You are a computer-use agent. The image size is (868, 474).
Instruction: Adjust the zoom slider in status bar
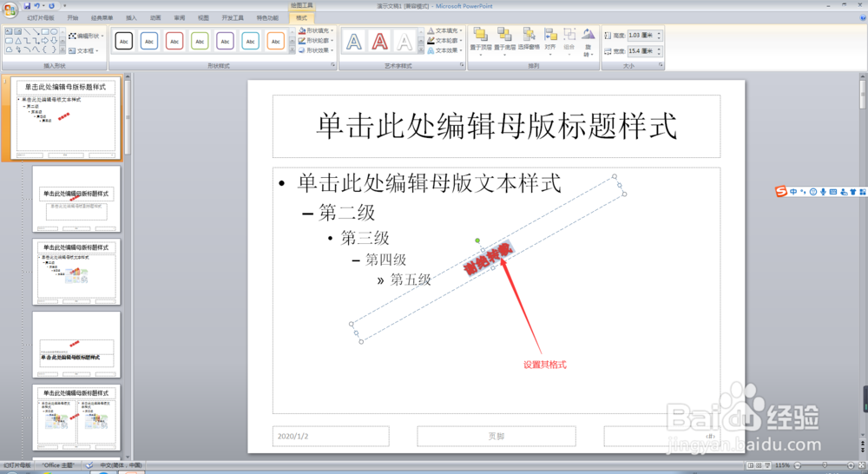point(825,465)
